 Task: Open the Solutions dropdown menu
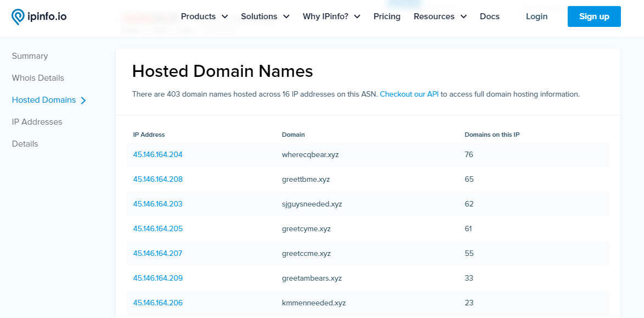(x=265, y=16)
